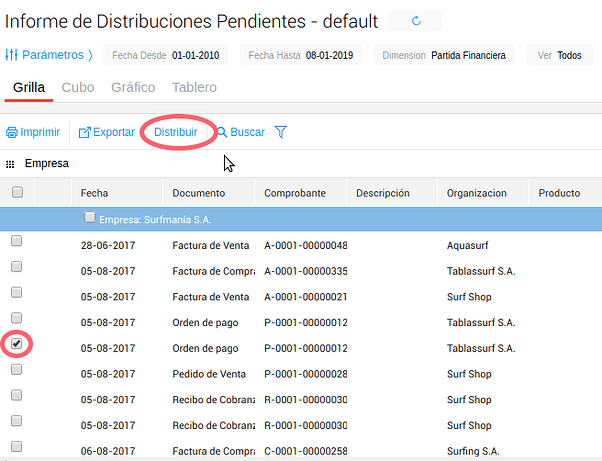Viewport: 602px width, 461px height.
Task: Click the Empresa: Surfmanía S.A. group row text
Action: pyautogui.click(x=155, y=220)
